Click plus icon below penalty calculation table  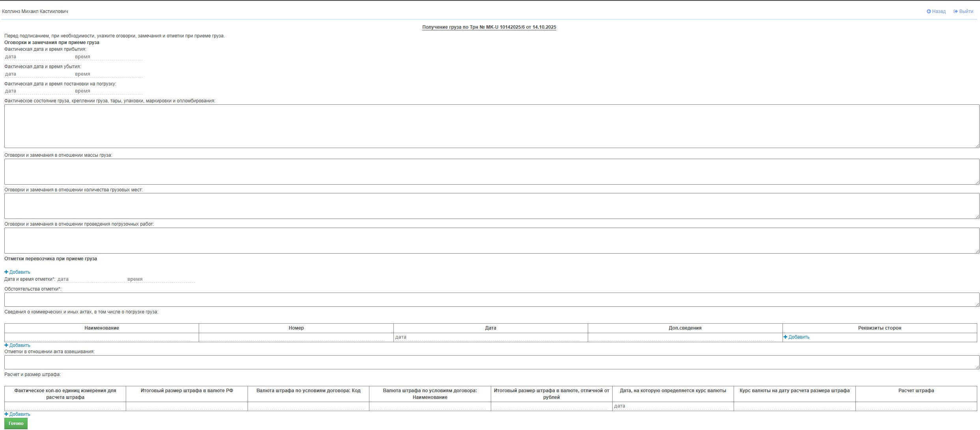pyautogui.click(x=6, y=414)
